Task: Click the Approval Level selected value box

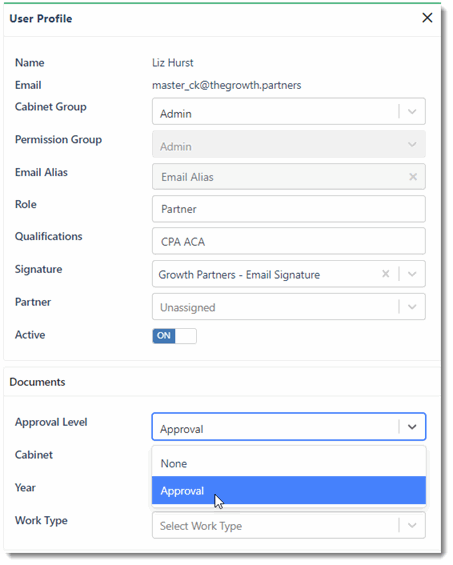Action: pyautogui.click(x=289, y=427)
